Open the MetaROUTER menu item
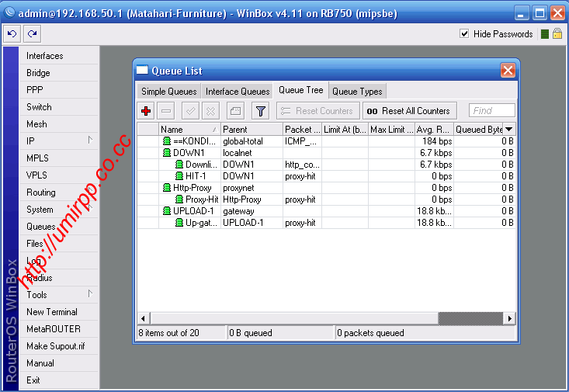Screen dimensions: 569x392 click(x=59, y=329)
